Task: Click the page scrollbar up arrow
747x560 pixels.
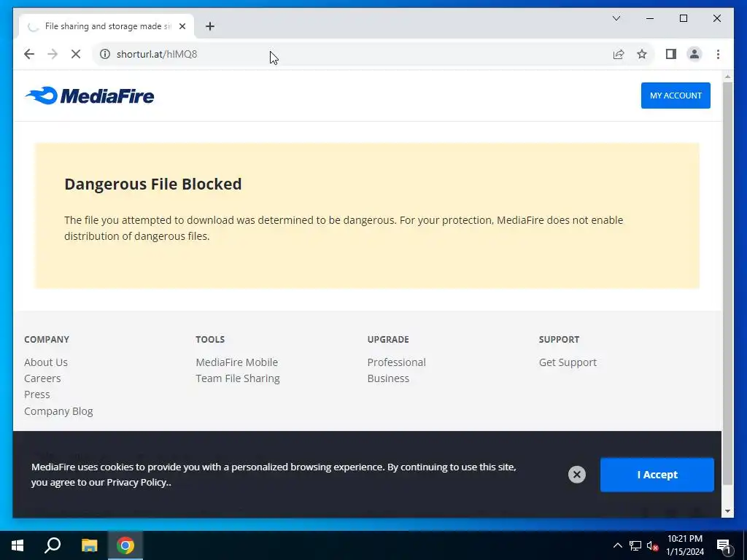Action: tap(727, 77)
